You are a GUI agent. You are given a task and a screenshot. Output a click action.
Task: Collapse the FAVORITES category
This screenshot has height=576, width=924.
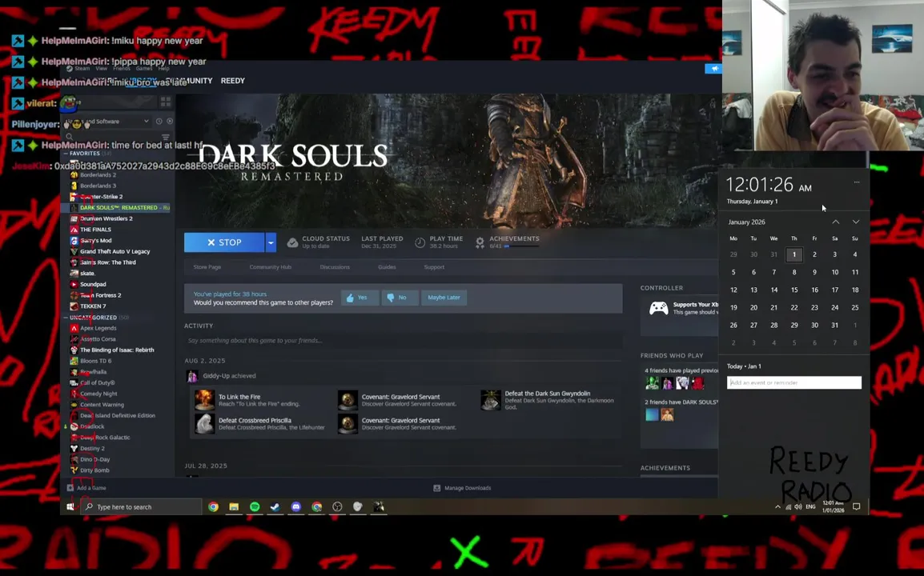tap(66, 153)
